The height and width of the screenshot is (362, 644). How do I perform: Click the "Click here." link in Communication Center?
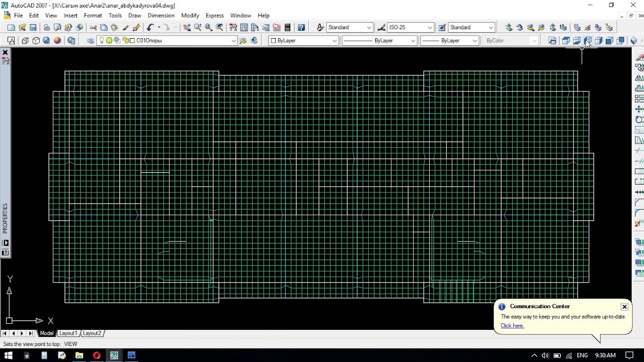(512, 326)
